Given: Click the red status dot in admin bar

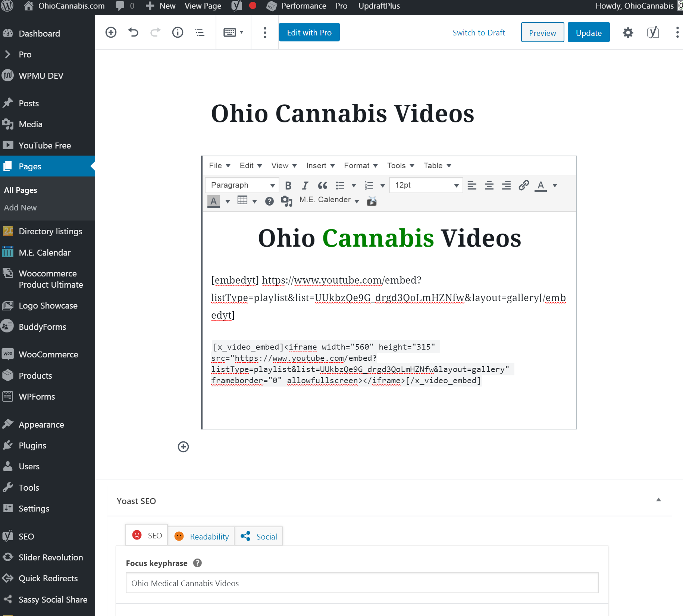Looking at the screenshot, I should click(253, 6).
